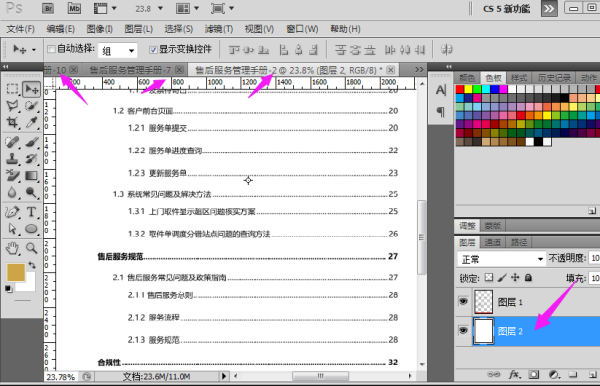Open the 组 auto-select dropdown

click(x=117, y=50)
